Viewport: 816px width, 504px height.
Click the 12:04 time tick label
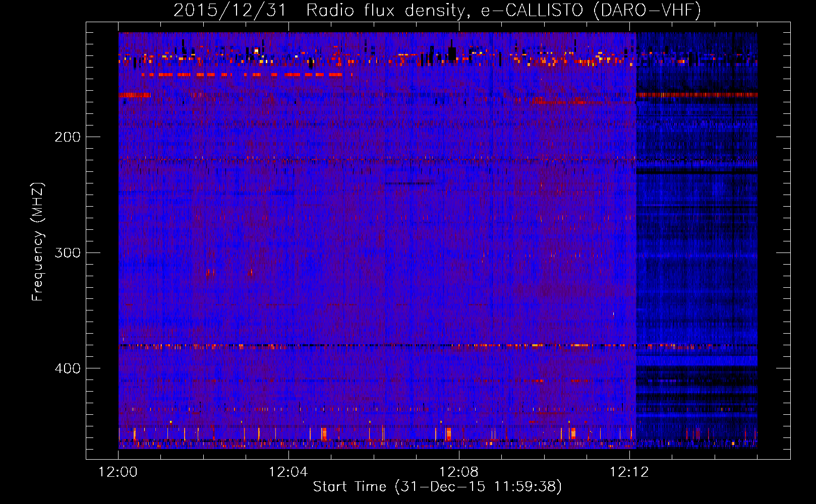click(288, 472)
